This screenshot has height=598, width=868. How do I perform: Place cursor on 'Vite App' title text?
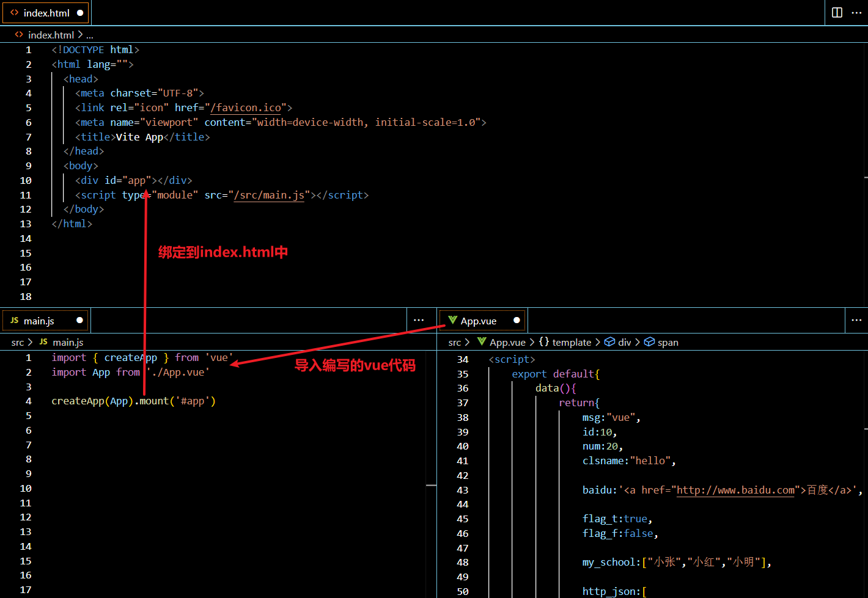coord(139,137)
